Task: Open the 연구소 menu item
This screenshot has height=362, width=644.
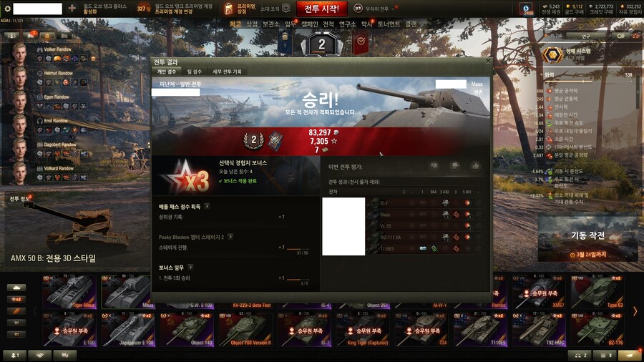Action: (348, 24)
